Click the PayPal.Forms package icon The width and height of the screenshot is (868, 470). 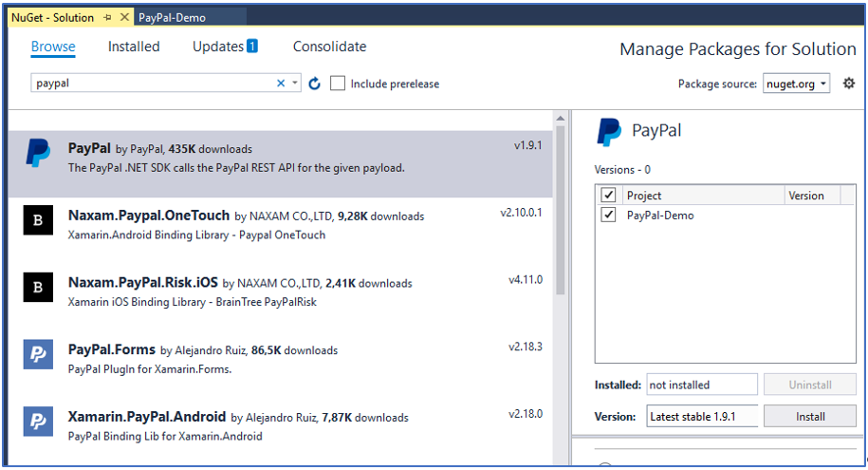(38, 354)
